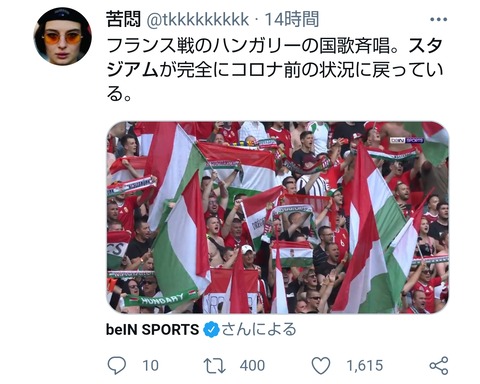480x384 pixels.
Task: Tap the tweet's last line る。
Action: 119,95
